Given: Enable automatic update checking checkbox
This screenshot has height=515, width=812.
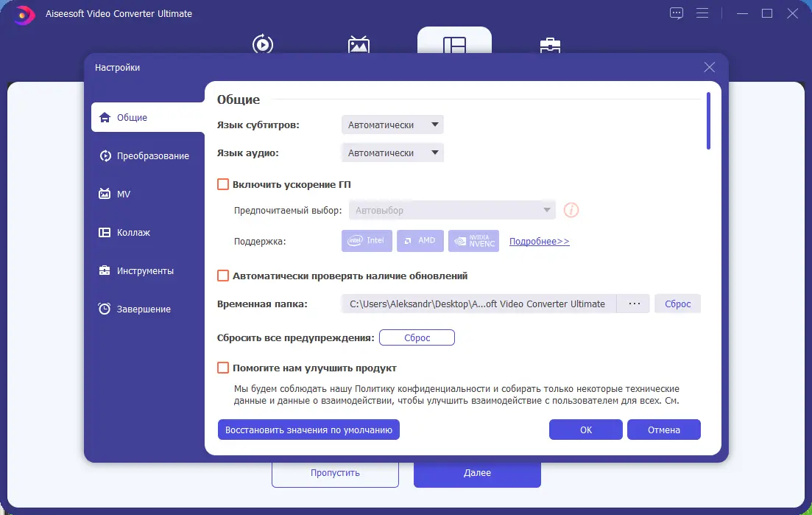Looking at the screenshot, I should [x=223, y=276].
